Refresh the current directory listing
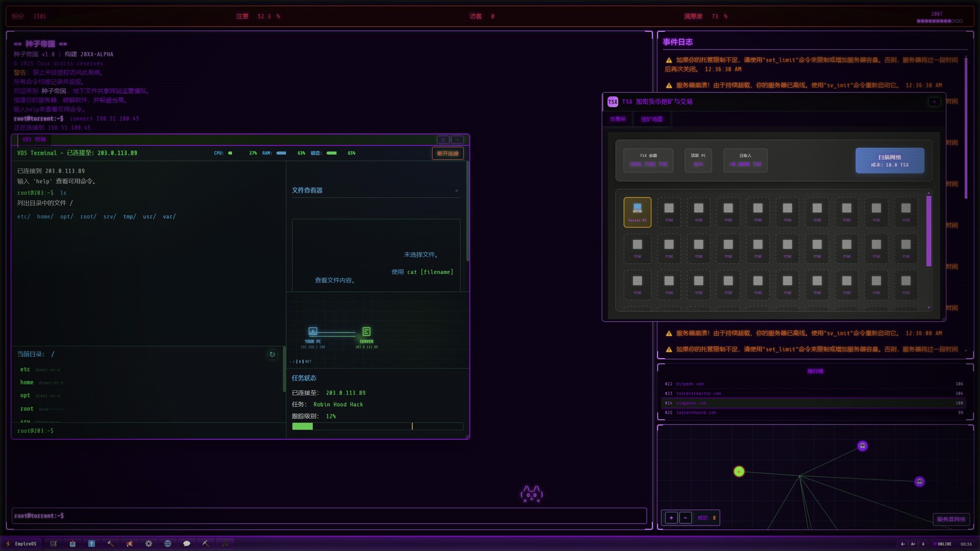This screenshot has height=551, width=980. (x=272, y=354)
